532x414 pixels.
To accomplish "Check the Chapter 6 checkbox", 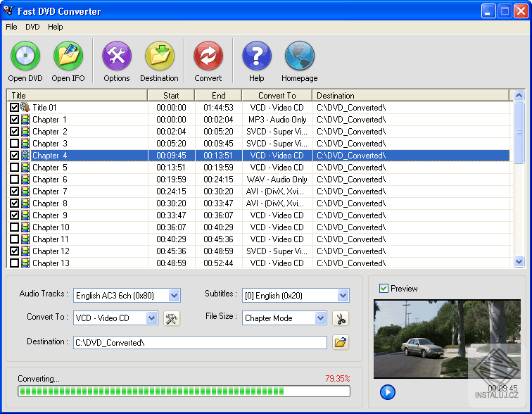I will [14, 179].
